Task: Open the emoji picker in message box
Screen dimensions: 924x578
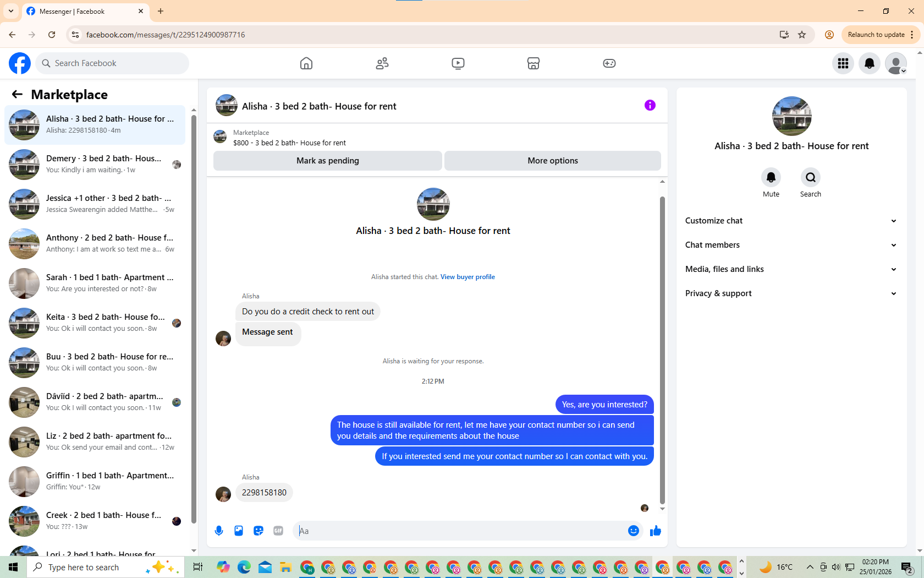Action: click(x=634, y=531)
